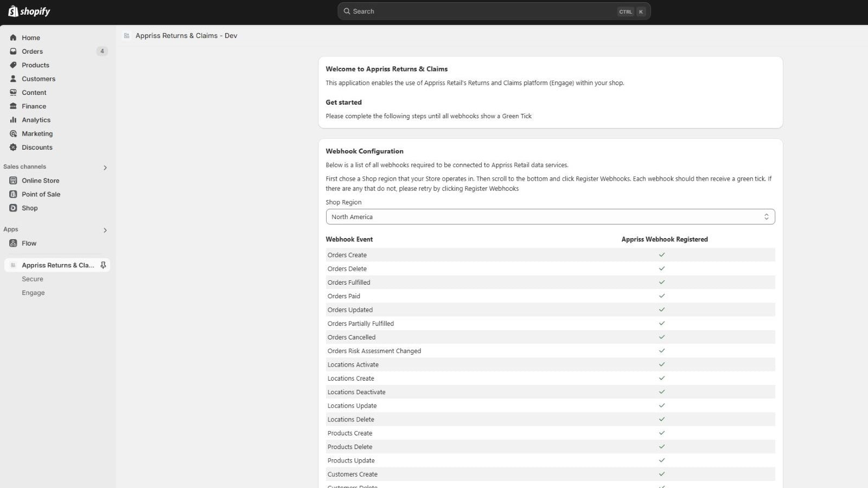Screen dimensions: 868x488
Task: Click the Products Update row
Action: pyautogui.click(x=550, y=460)
